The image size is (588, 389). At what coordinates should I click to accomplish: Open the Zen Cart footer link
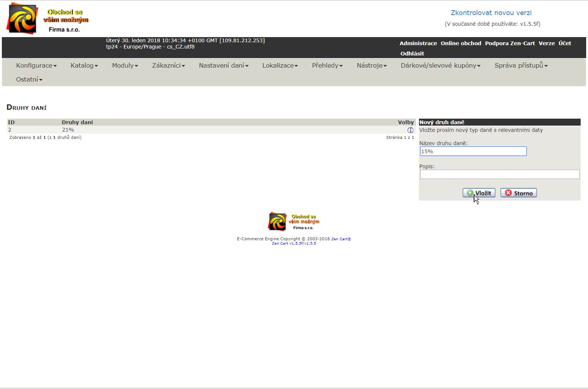tap(341, 239)
